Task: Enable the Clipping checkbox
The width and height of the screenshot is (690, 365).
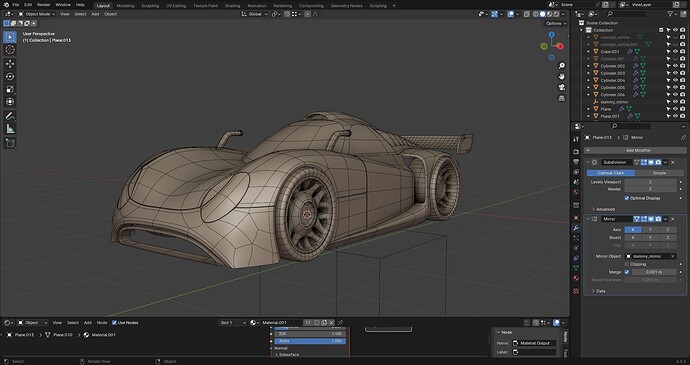Action: click(627, 264)
